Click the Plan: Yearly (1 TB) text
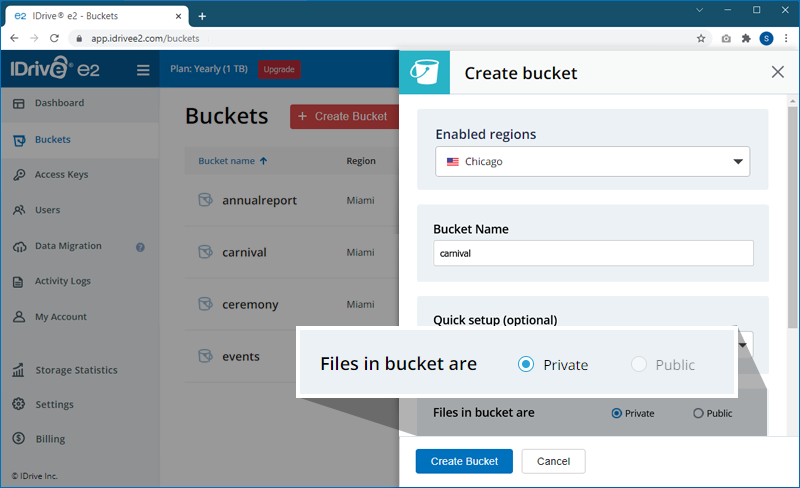 pyautogui.click(x=209, y=69)
